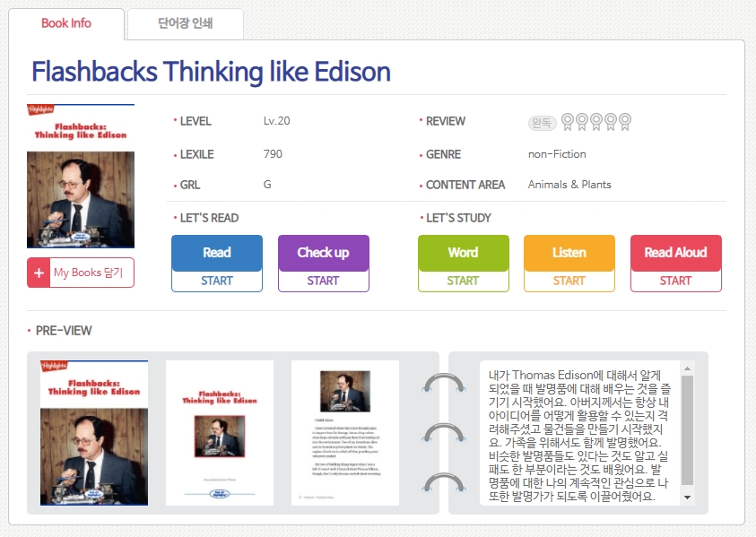Click the GRL value G
This screenshot has height=537, width=756.
pyautogui.click(x=267, y=185)
